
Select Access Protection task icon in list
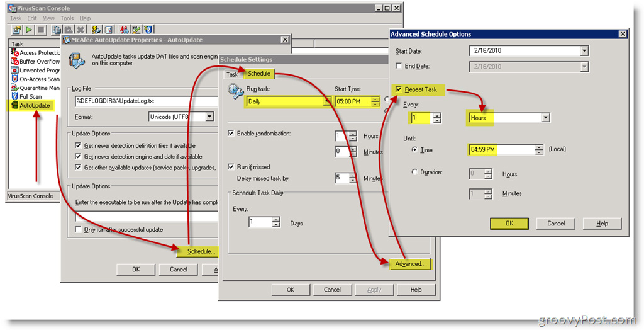point(15,53)
